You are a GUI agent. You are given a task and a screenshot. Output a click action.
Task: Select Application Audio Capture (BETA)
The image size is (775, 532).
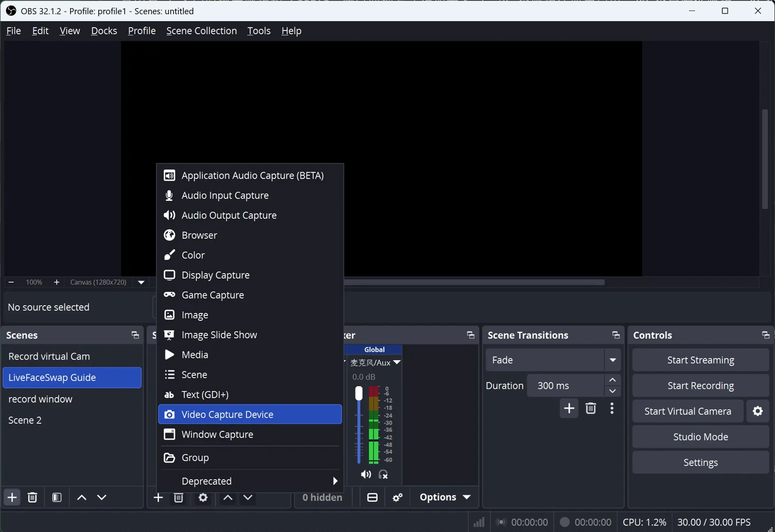pos(250,176)
